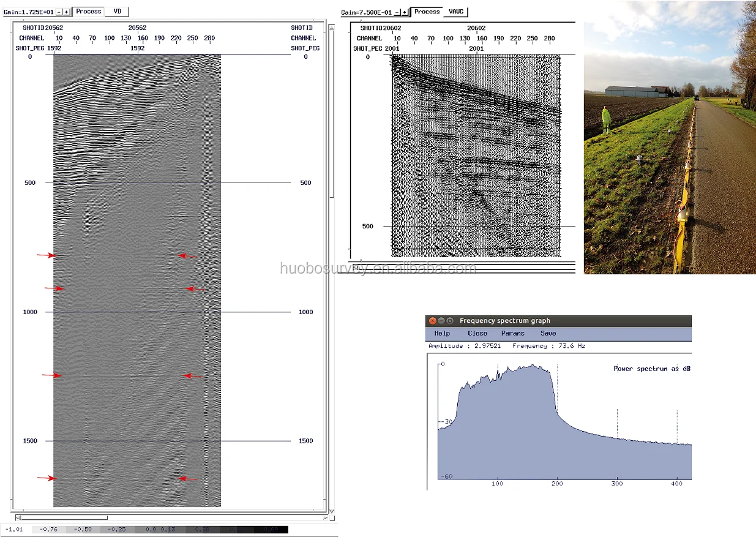Viewport: 756px width, 537px height.
Task: Increase gain in left seismic panel
Action: pos(66,12)
